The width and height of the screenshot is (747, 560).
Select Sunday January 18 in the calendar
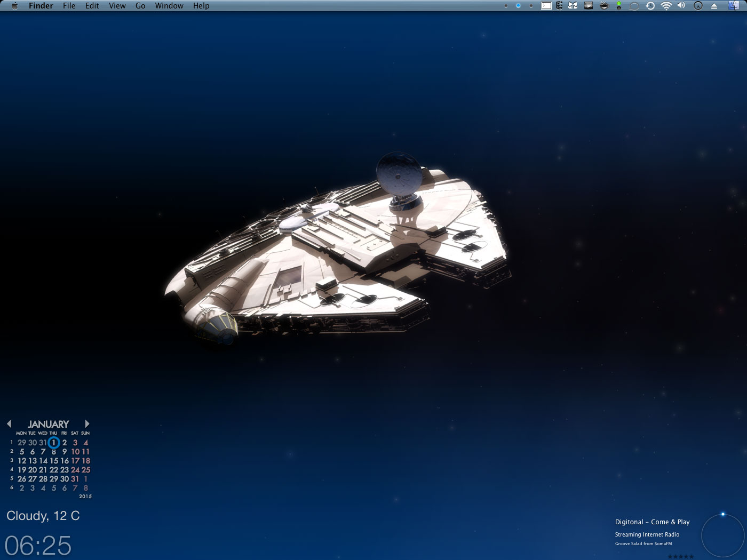(x=86, y=461)
